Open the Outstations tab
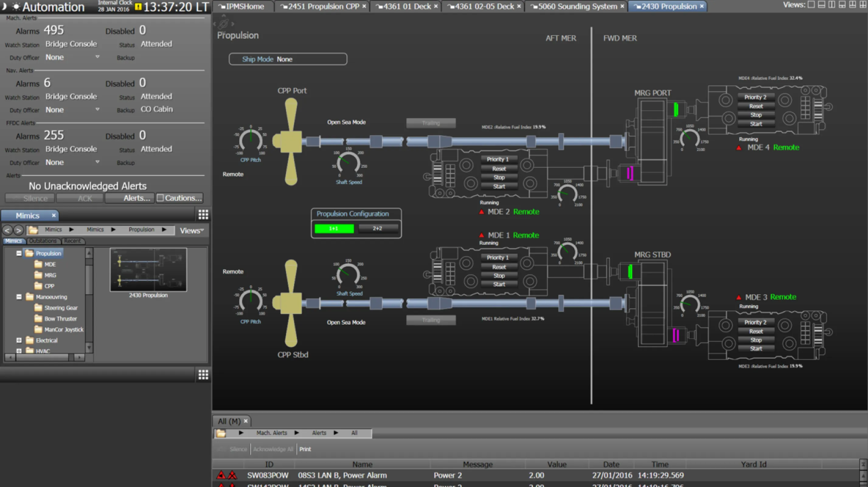 (43, 241)
